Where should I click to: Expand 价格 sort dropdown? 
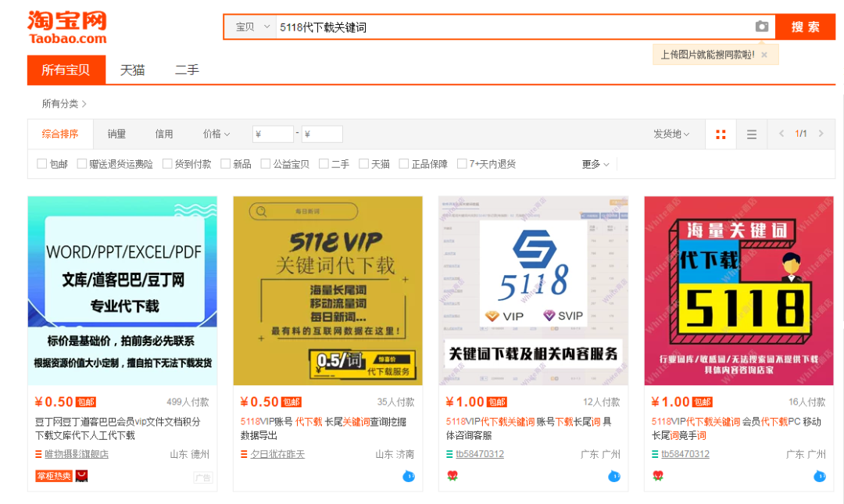pos(216,134)
